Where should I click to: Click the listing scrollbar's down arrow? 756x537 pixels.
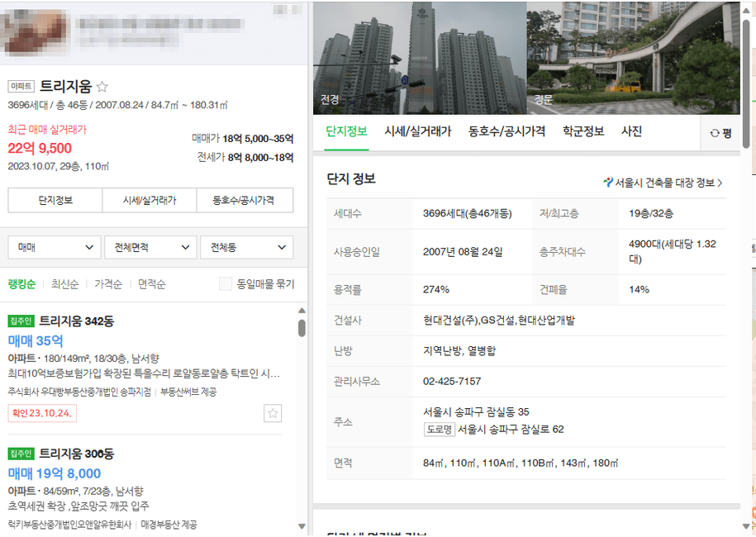pyautogui.click(x=302, y=526)
